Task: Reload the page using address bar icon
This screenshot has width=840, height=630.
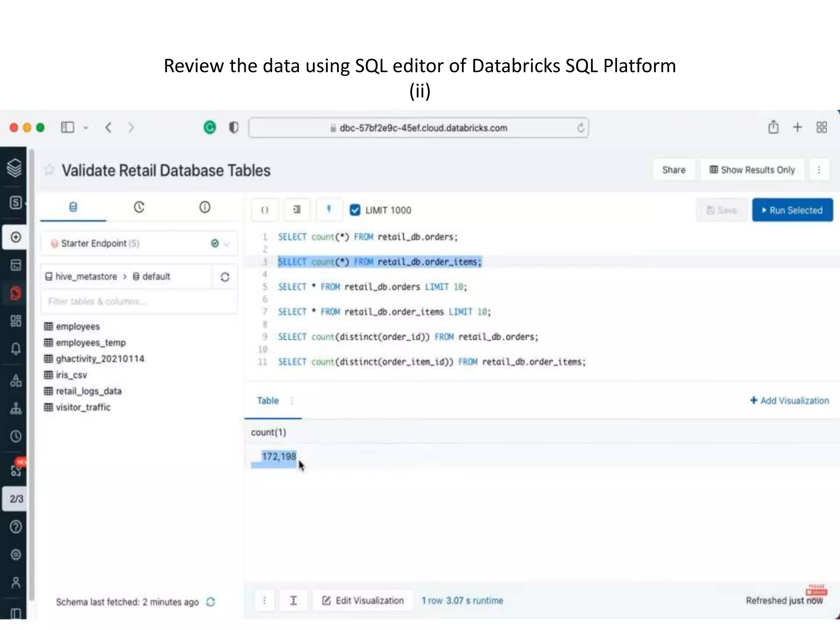Action: [580, 128]
